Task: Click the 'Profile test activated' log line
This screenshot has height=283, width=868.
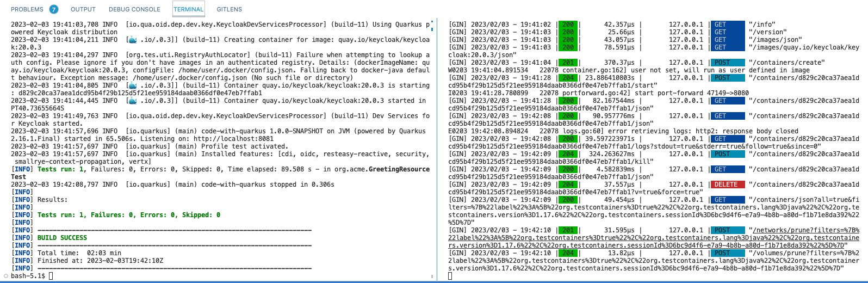Action: pyautogui.click(x=148, y=146)
